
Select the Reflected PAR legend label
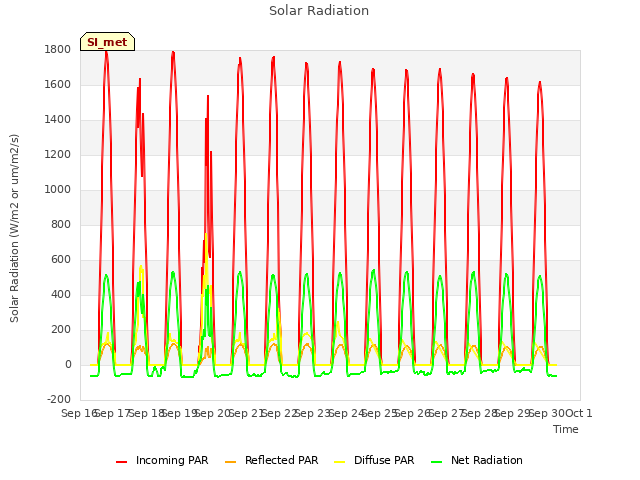[281, 460]
